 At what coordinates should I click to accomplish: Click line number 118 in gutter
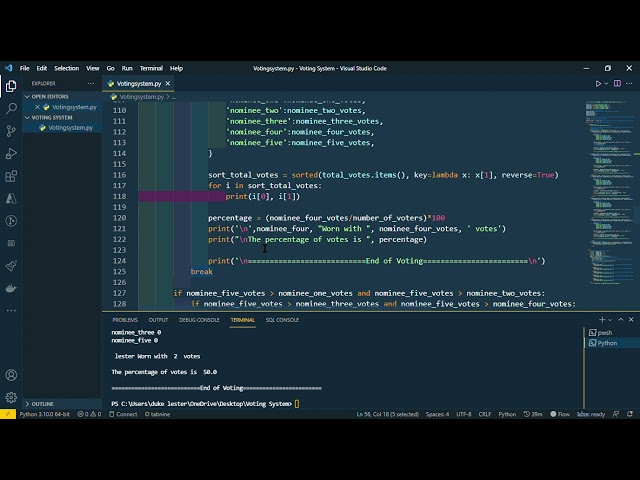pyautogui.click(x=119, y=196)
